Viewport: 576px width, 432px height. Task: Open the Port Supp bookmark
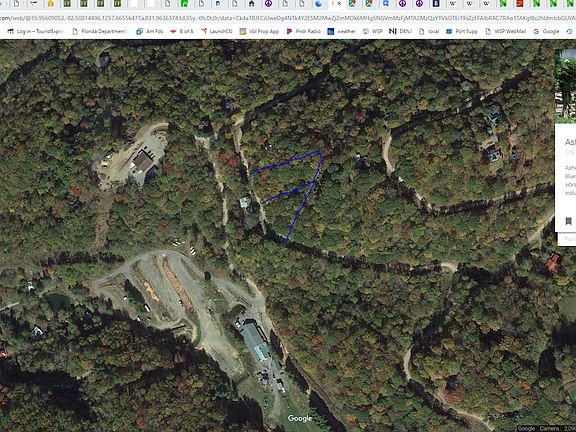[x=462, y=32]
